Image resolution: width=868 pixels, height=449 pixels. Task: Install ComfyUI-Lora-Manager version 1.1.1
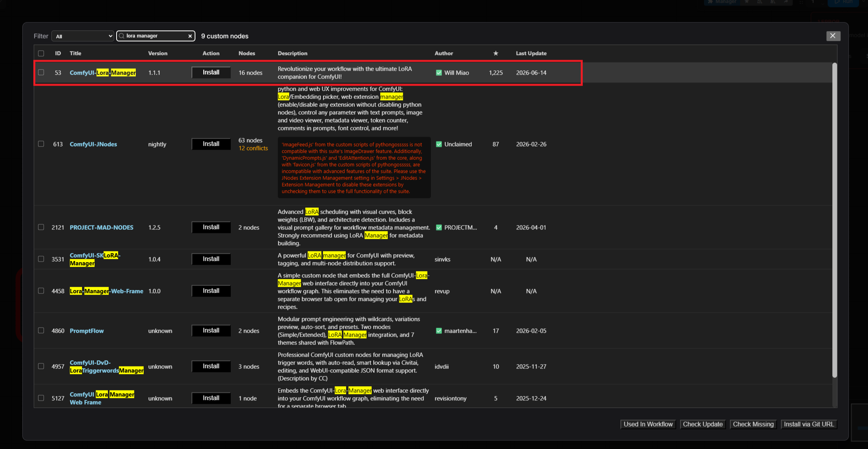click(x=211, y=72)
